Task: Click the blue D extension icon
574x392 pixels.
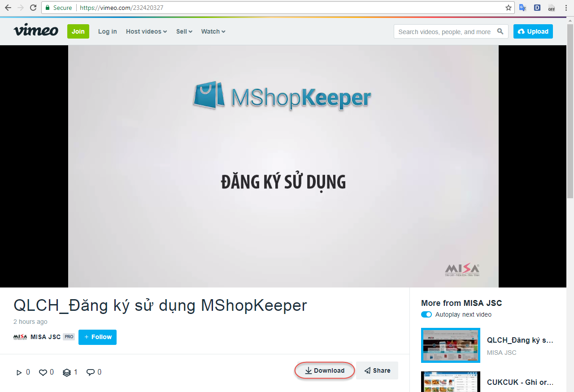Action: pyautogui.click(x=537, y=8)
